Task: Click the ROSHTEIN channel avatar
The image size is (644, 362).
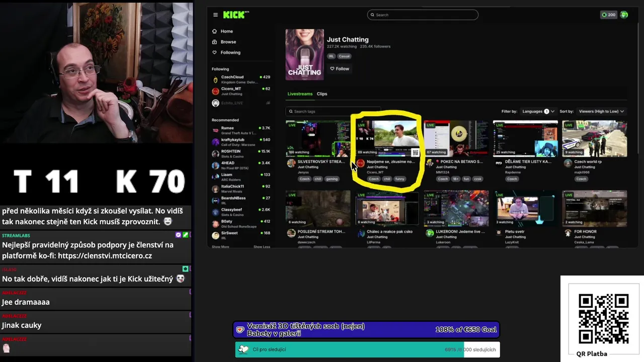Action: (215, 153)
